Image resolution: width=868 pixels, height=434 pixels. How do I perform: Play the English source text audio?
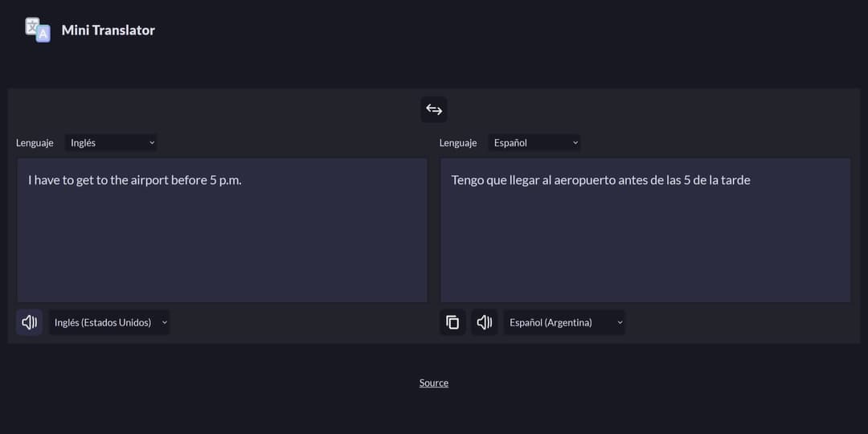(30, 322)
